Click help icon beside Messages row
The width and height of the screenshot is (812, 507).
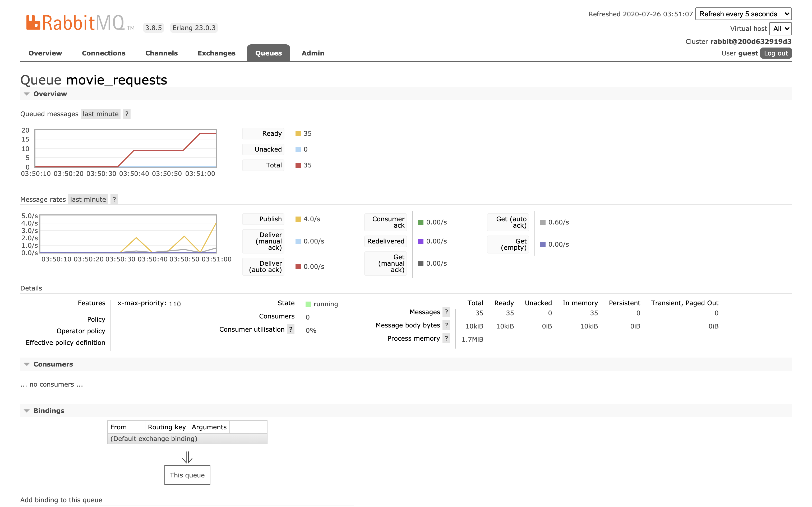point(446,312)
